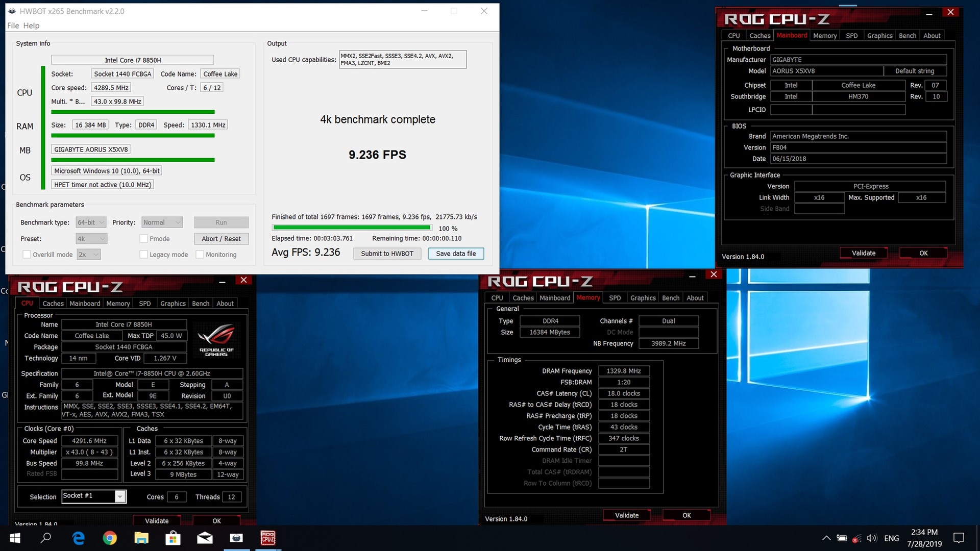Open Help menu in HWBOT
980x551 pixels.
tap(31, 26)
